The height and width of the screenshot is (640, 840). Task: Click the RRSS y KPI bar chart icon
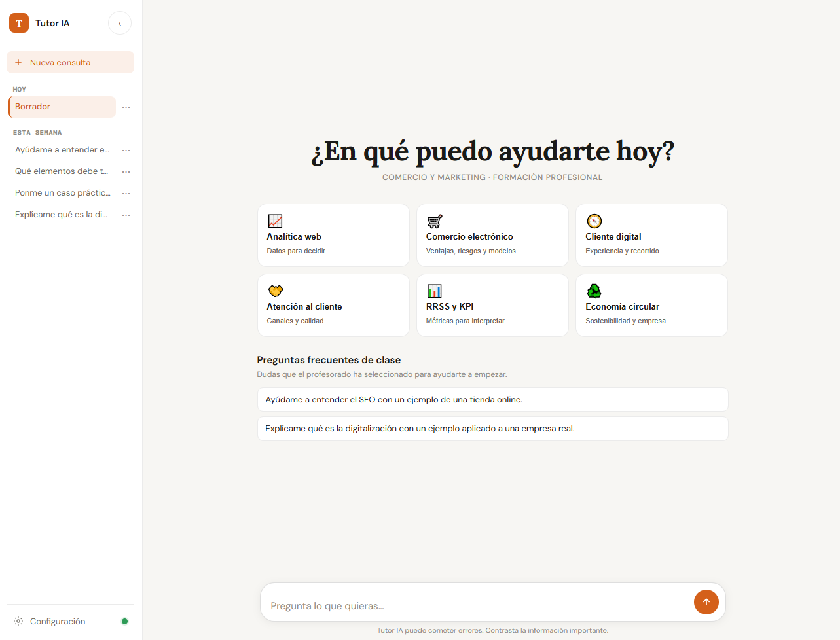434,291
